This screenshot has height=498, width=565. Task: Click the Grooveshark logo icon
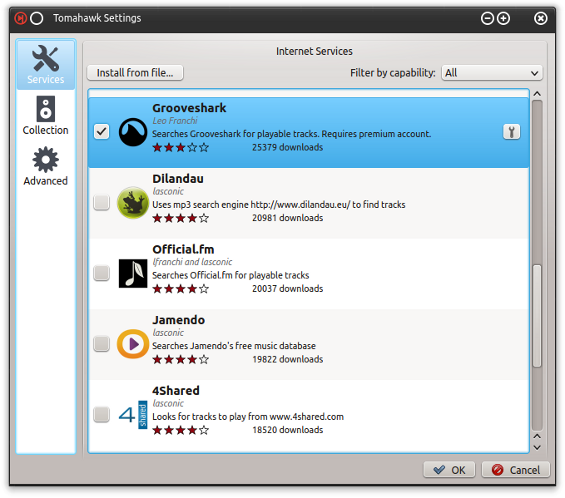pos(133,132)
